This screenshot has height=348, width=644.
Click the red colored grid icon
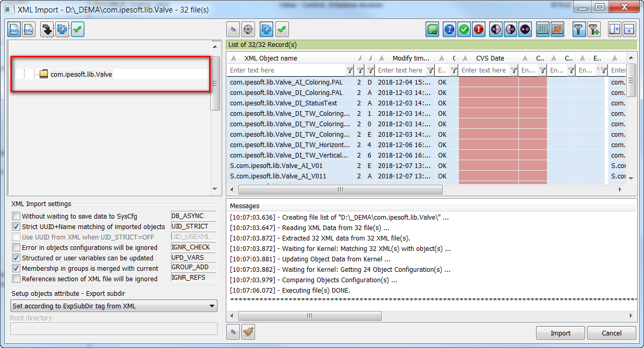coord(557,30)
